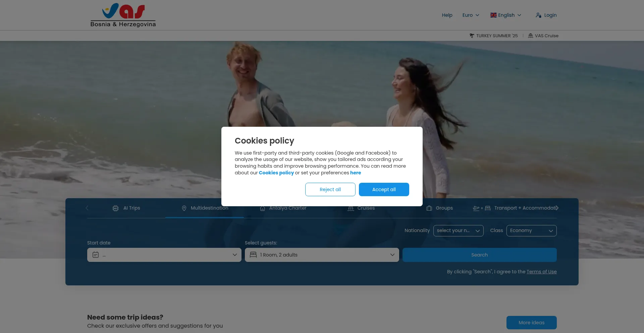Screen dimensions: 644x333
Task: Expand the Start date picker
Action: point(164,255)
